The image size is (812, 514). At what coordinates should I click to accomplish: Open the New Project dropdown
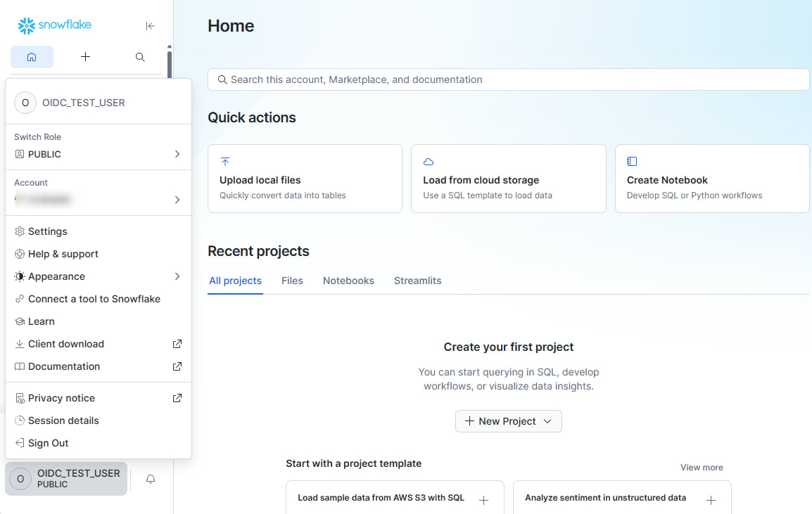(x=509, y=421)
